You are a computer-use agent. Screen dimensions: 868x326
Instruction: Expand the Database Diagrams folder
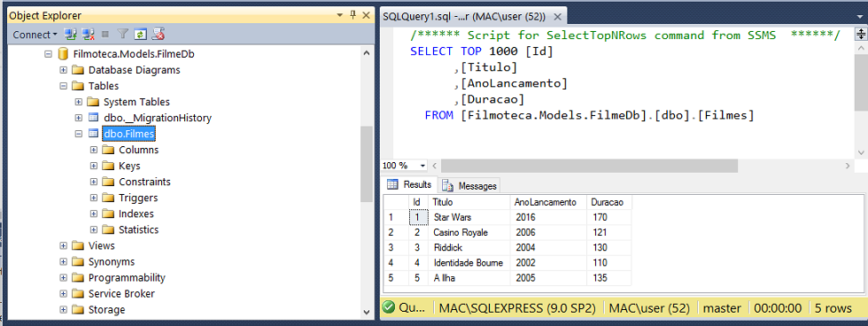(63, 70)
